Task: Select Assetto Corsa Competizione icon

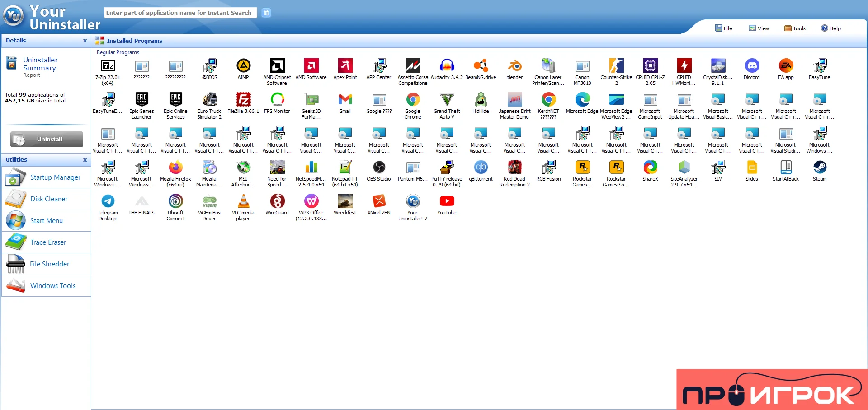Action: pos(413,66)
